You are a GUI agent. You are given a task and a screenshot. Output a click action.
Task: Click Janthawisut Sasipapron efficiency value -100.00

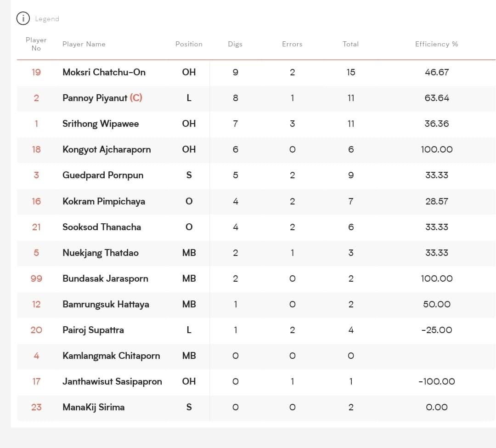coord(437,381)
